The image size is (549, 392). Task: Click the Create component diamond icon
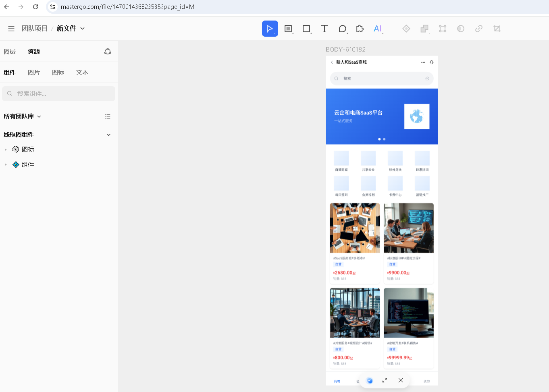406,29
